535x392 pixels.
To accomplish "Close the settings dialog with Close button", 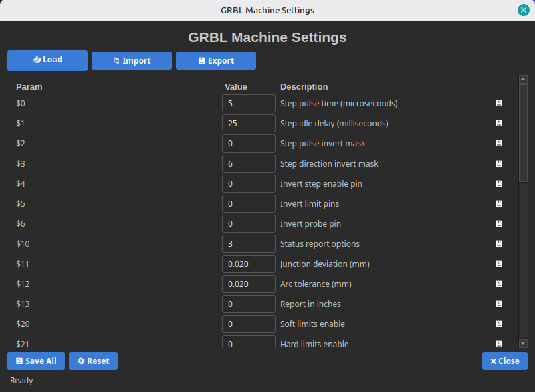I will [505, 361].
